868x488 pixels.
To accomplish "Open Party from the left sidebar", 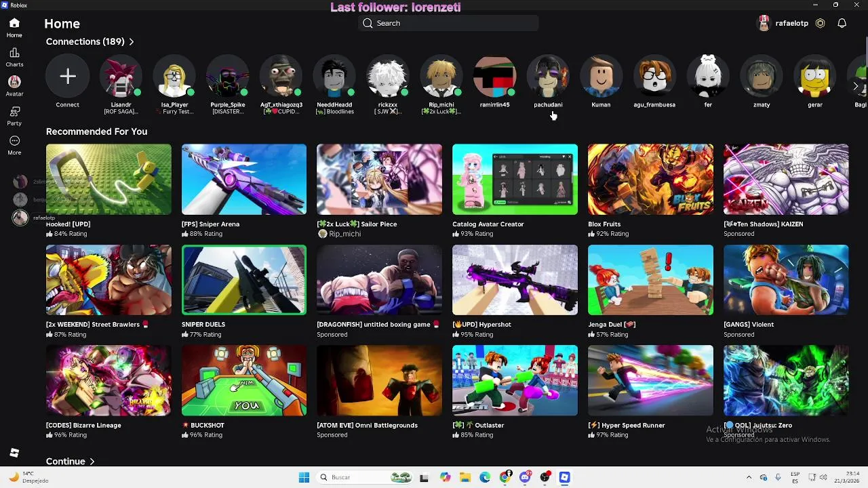I will (x=14, y=116).
